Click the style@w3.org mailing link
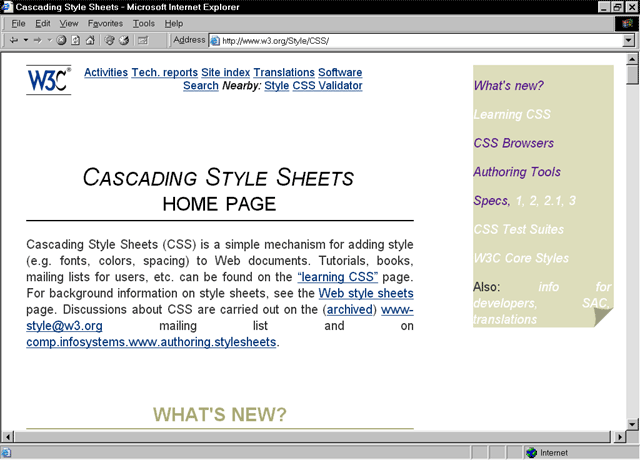The width and height of the screenshot is (640, 460). pos(64,326)
